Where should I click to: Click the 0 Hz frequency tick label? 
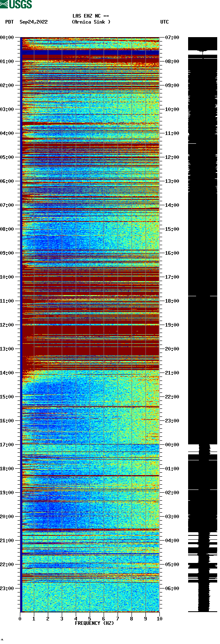click(20, 619)
